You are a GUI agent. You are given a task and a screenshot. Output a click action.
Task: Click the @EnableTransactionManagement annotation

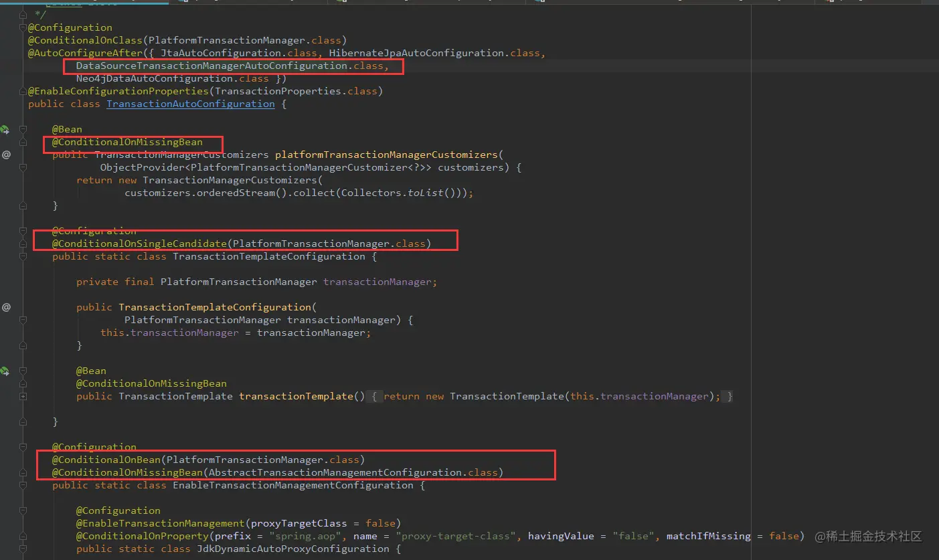(x=161, y=523)
